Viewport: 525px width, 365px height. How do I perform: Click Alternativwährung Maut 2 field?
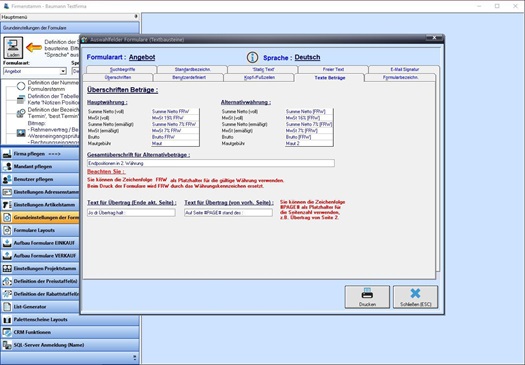click(309, 143)
